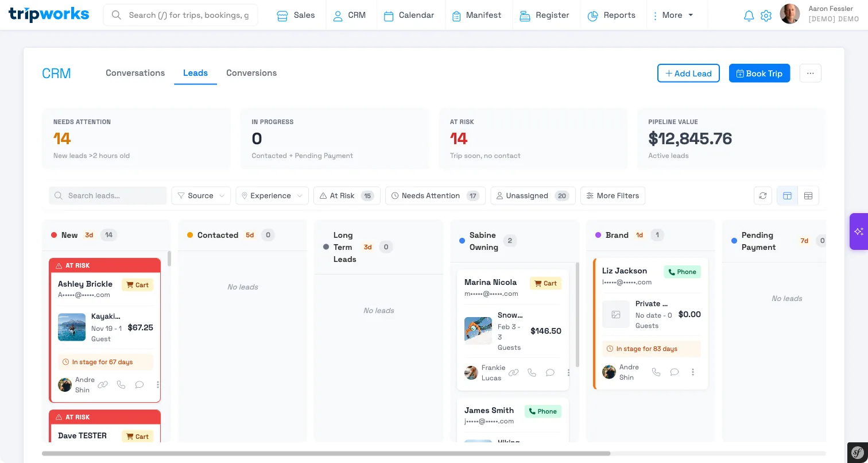Open more options on Marina Nicola card
The width and height of the screenshot is (868, 463).
[x=569, y=373]
